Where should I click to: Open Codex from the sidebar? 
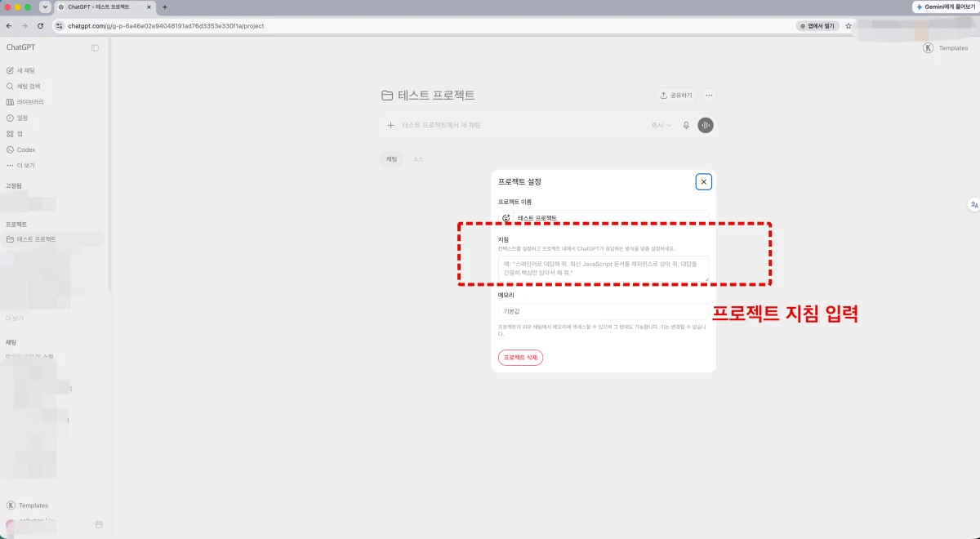click(20, 149)
